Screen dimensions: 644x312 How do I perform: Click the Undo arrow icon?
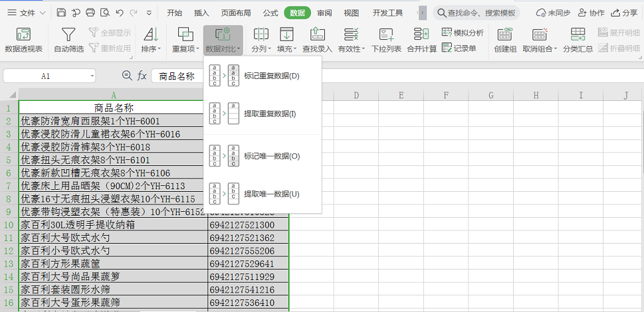click(120, 13)
